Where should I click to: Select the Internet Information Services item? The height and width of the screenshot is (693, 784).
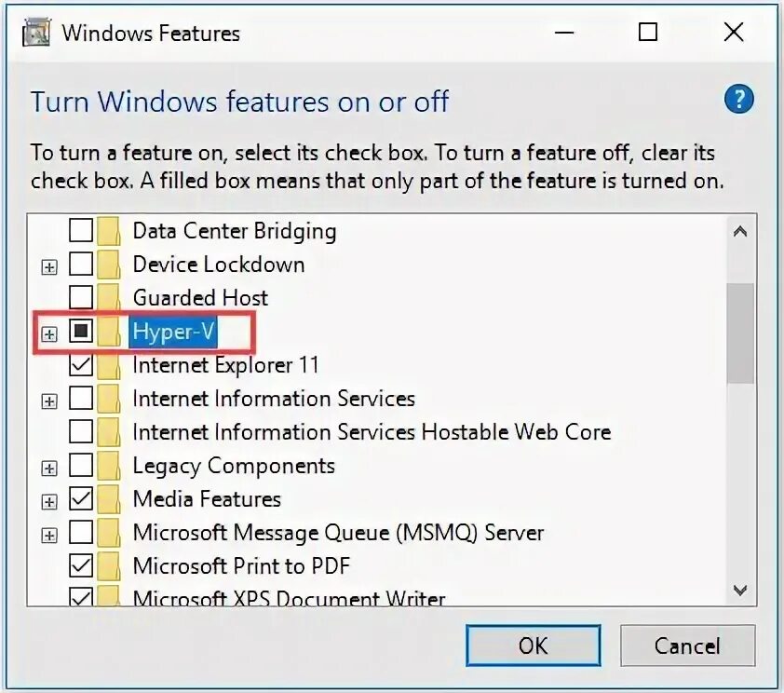pos(273,399)
